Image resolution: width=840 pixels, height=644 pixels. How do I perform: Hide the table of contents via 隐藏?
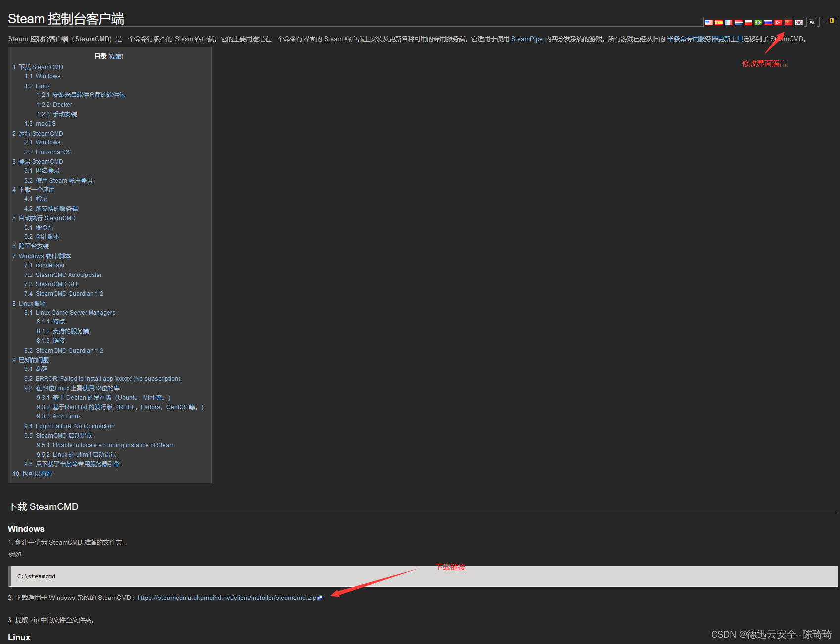(116, 56)
